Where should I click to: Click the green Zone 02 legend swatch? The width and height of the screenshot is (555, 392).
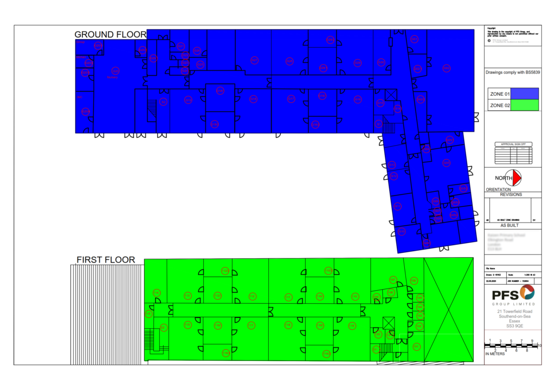tap(525, 106)
